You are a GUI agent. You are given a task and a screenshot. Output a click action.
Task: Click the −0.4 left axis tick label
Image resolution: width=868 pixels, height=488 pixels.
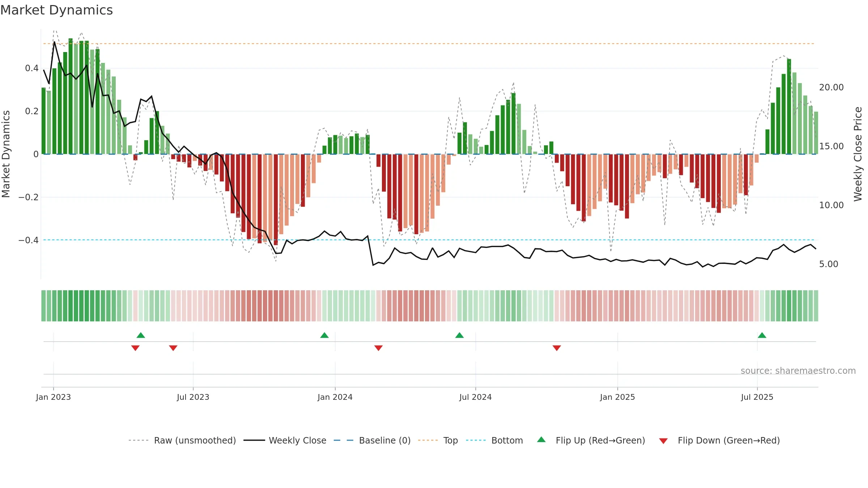[x=29, y=240]
